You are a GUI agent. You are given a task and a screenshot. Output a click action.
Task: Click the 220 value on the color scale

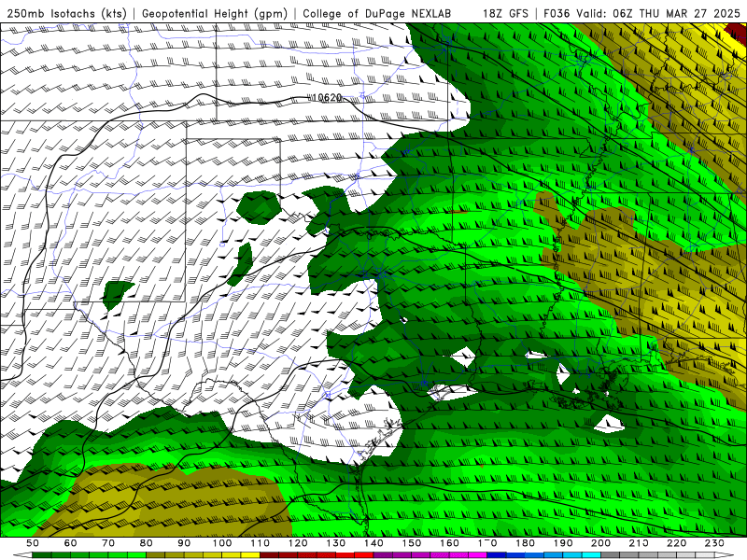676,543
